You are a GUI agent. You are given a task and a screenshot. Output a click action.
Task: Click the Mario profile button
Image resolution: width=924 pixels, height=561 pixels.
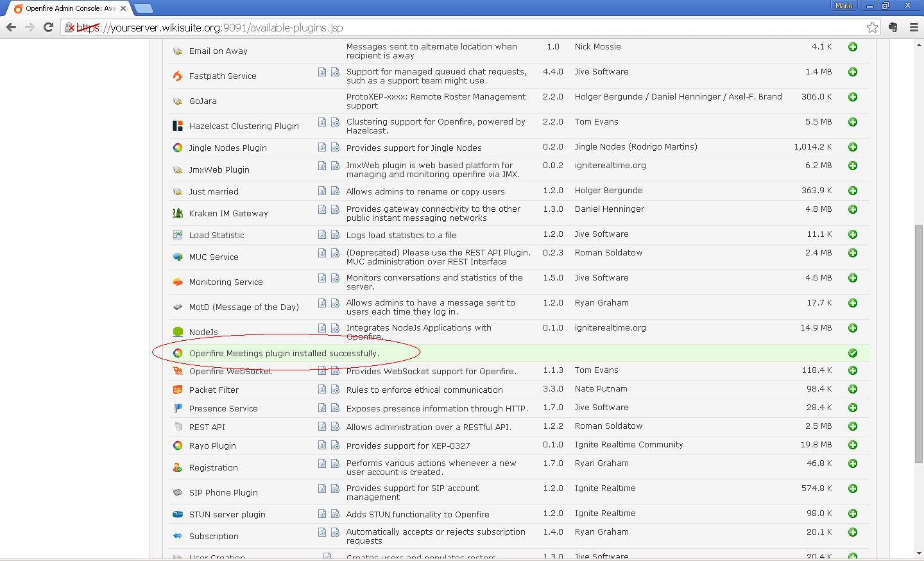[844, 6]
